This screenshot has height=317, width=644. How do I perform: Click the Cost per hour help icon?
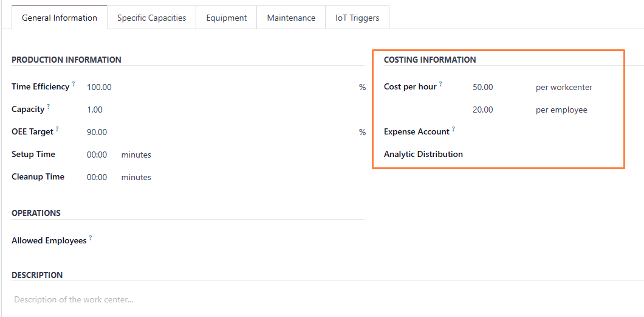pos(440,84)
